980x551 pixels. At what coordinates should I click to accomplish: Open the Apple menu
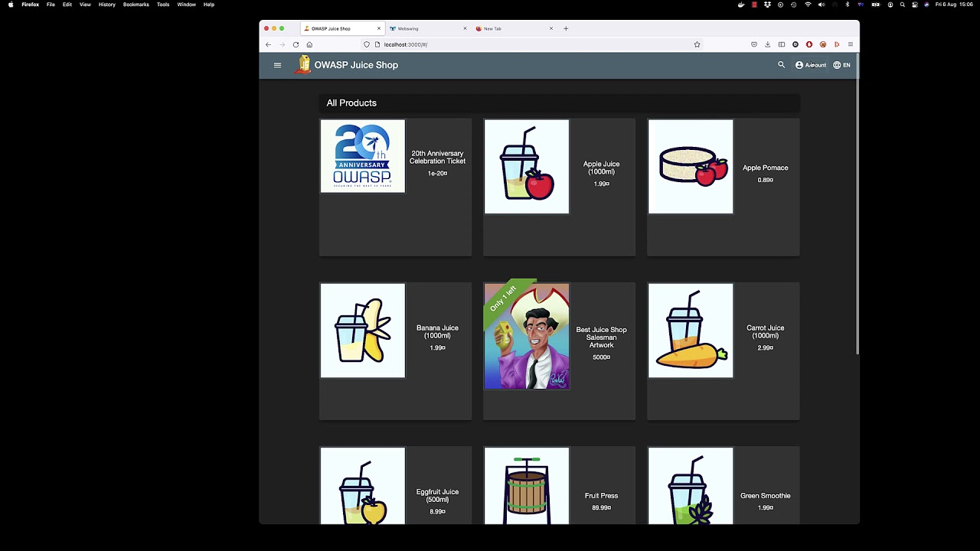10,5
